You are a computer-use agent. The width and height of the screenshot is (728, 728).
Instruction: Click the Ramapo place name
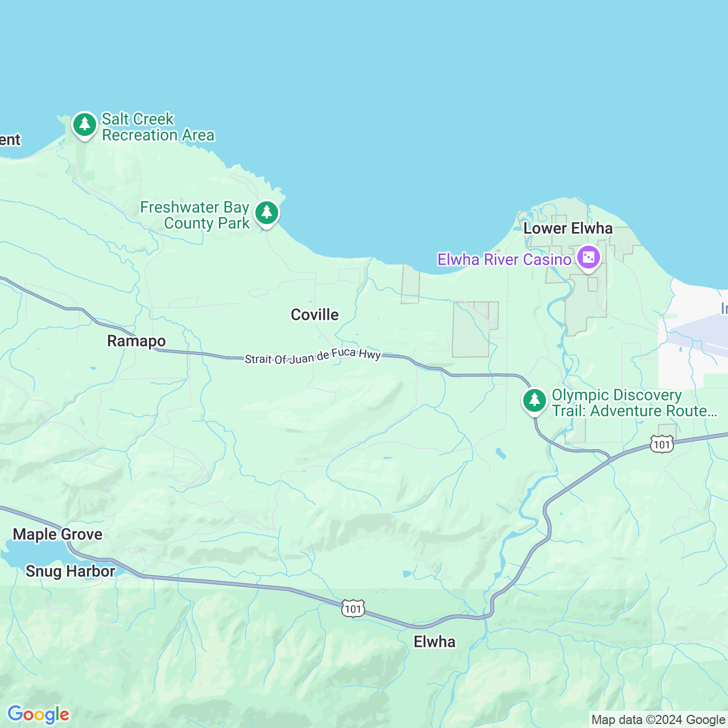pyautogui.click(x=136, y=341)
